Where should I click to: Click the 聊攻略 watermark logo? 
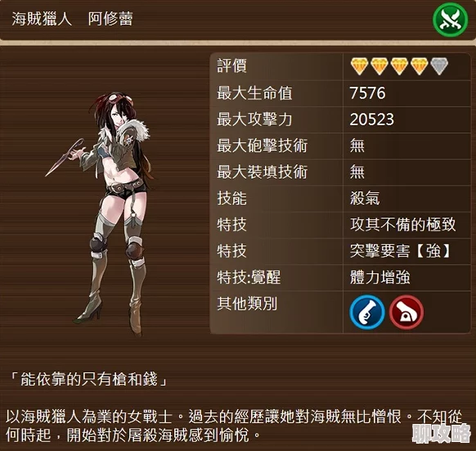(442, 433)
